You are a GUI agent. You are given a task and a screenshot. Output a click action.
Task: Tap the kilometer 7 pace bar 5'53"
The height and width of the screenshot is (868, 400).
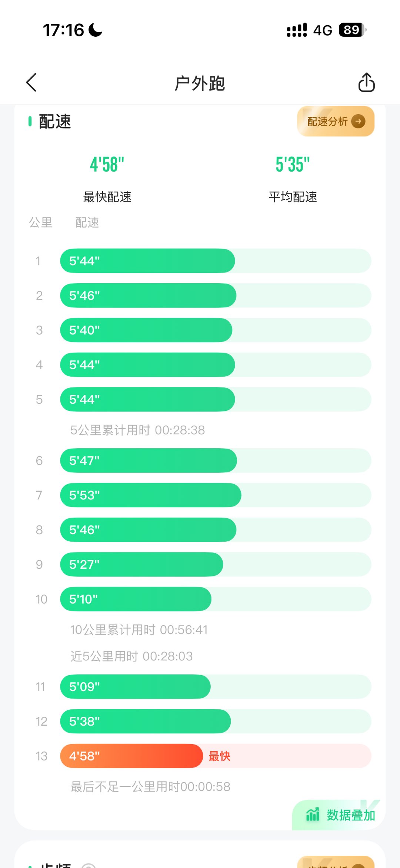(150, 495)
